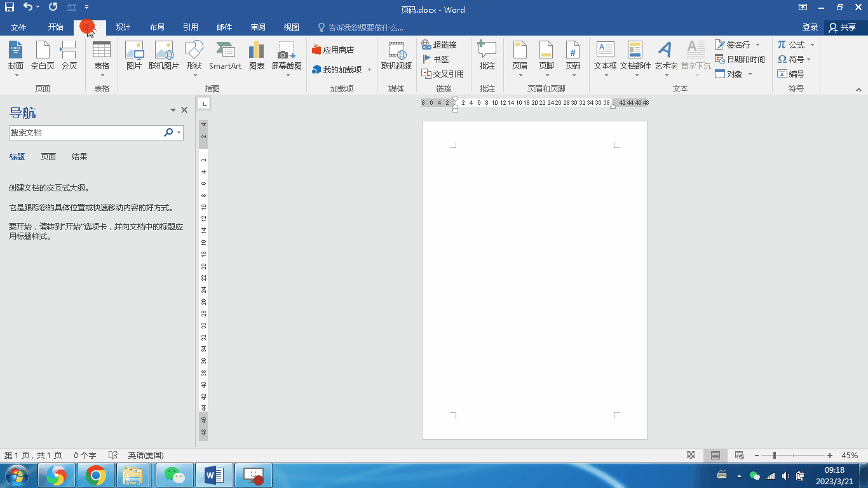The width and height of the screenshot is (868, 488).
Task: Click the zoom out minus button
Action: pos(756,456)
